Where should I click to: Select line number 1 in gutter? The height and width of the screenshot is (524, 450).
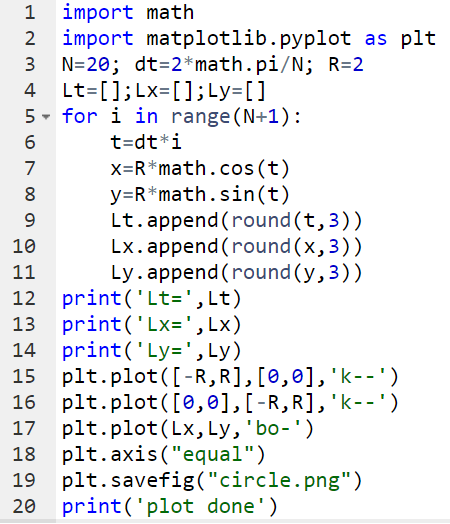[30, 13]
